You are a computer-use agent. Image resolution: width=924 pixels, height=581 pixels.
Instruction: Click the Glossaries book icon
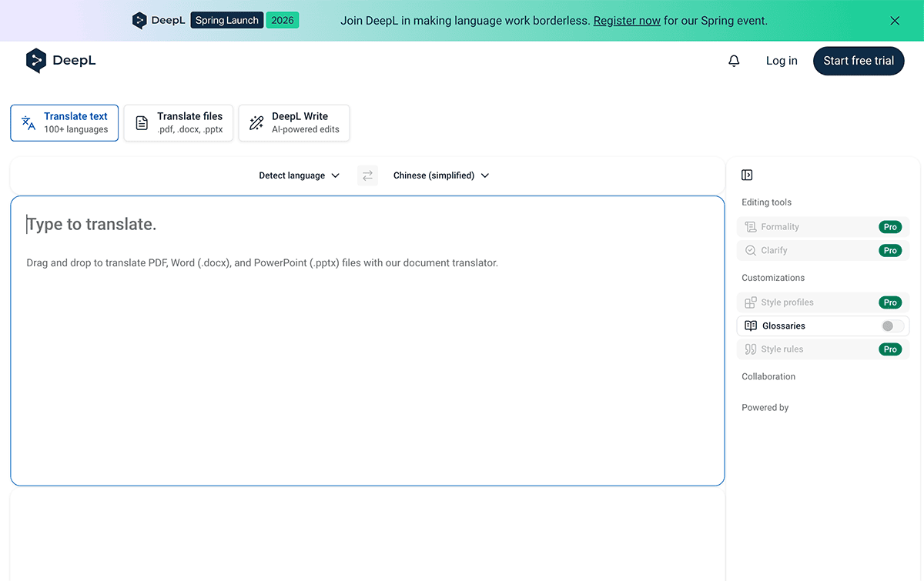[x=751, y=326]
